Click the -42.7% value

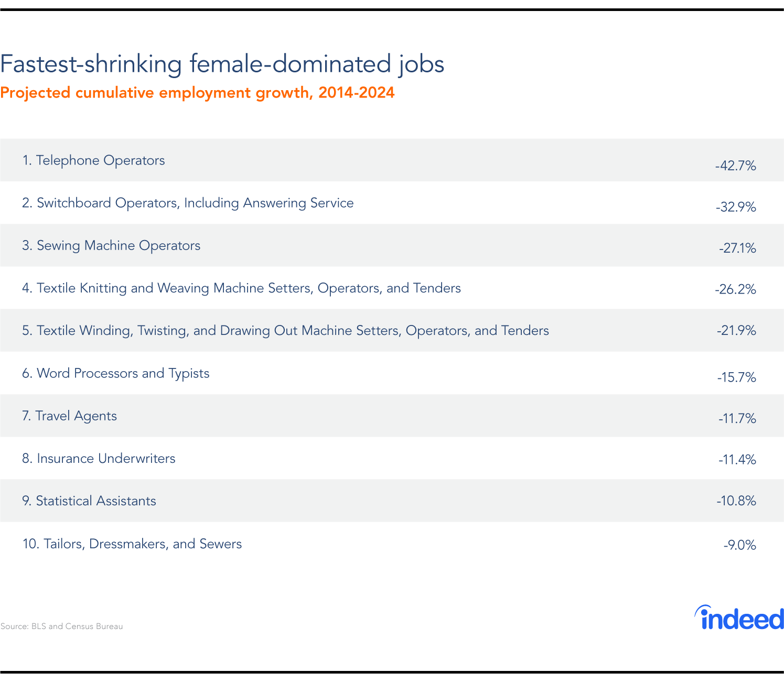[x=736, y=166]
